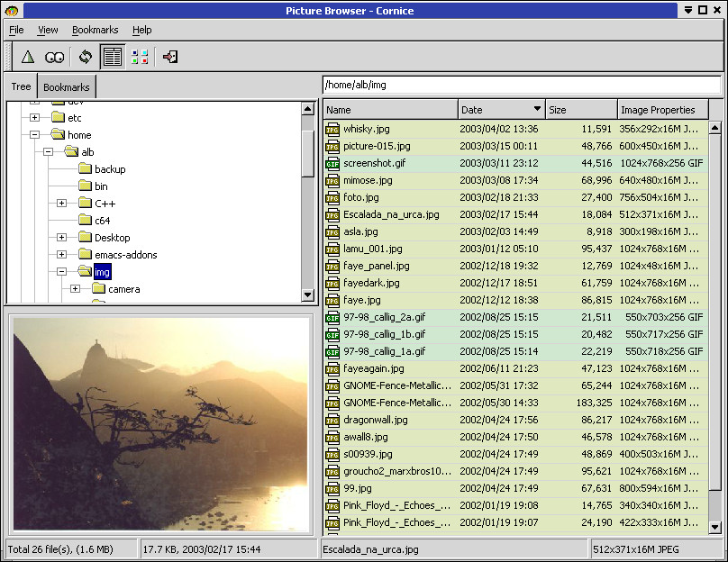Select the backup folder in tree
The width and height of the screenshot is (728, 562).
[x=110, y=169]
